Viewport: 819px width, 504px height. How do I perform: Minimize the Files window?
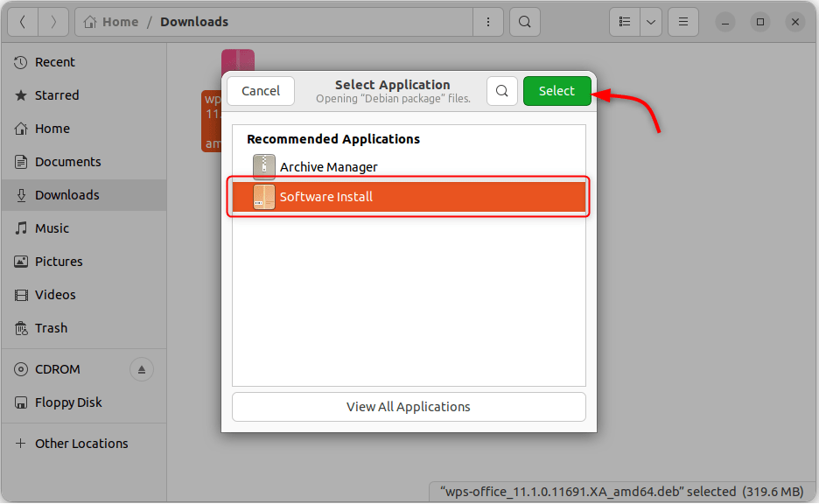click(725, 22)
